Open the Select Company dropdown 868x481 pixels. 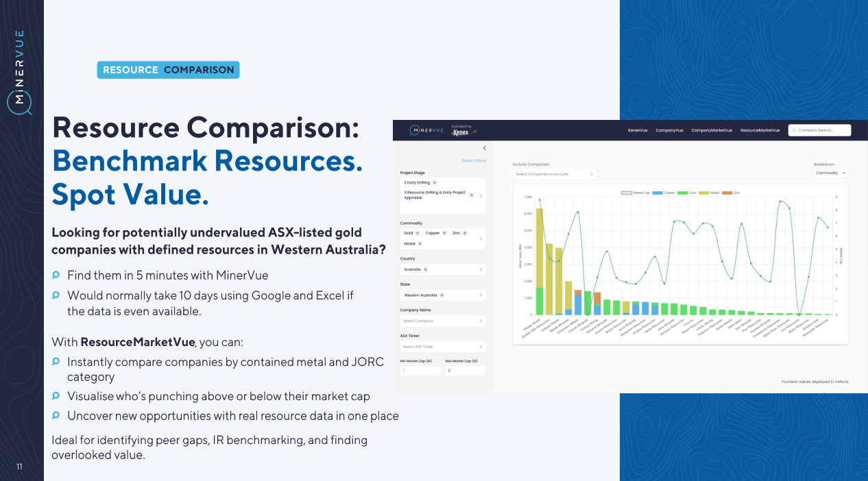click(443, 321)
